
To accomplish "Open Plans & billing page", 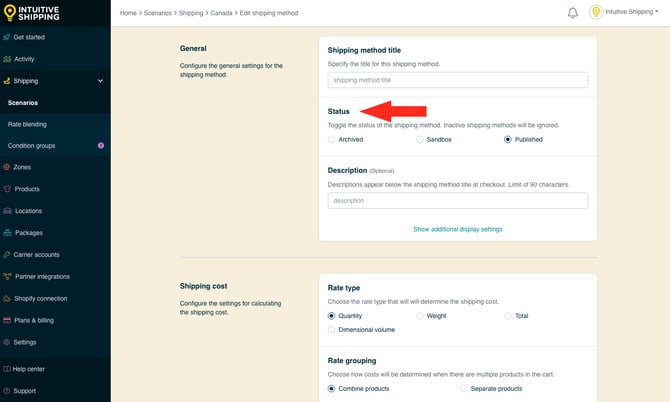I will (x=34, y=320).
